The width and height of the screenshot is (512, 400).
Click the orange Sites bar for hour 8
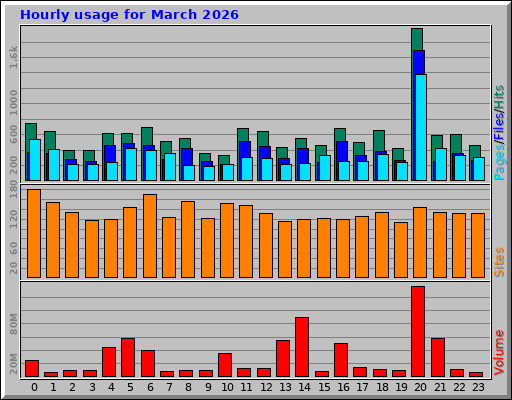tap(188, 239)
